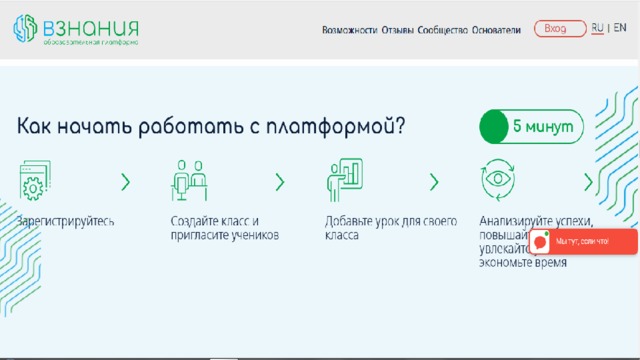The image size is (640, 360).
Task: Open the Мы тут, если что chat button
Action: click(583, 242)
